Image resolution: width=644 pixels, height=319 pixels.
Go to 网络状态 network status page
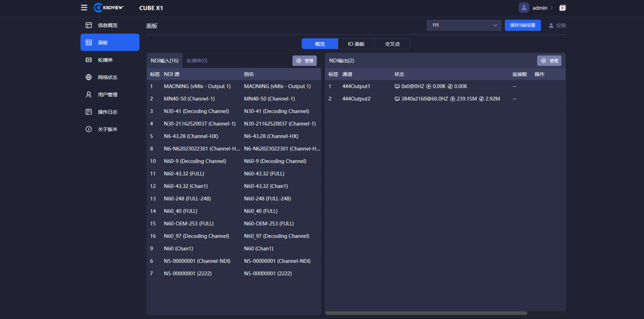[x=107, y=77]
